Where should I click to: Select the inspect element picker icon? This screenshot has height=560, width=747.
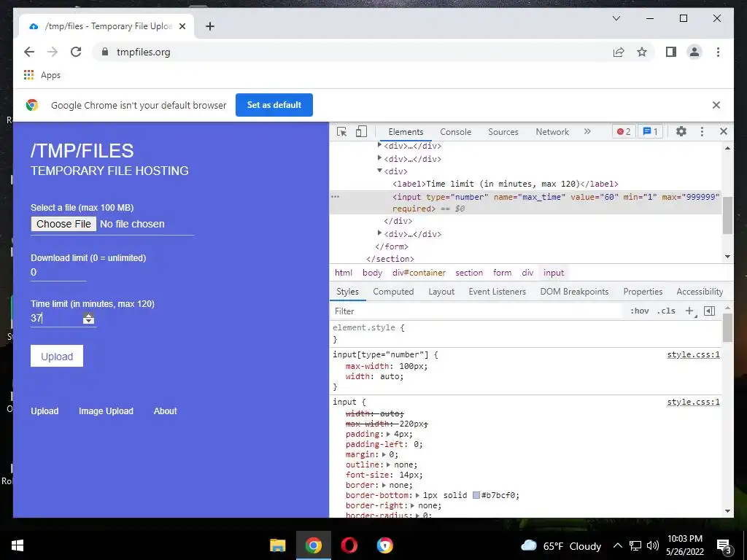click(341, 132)
